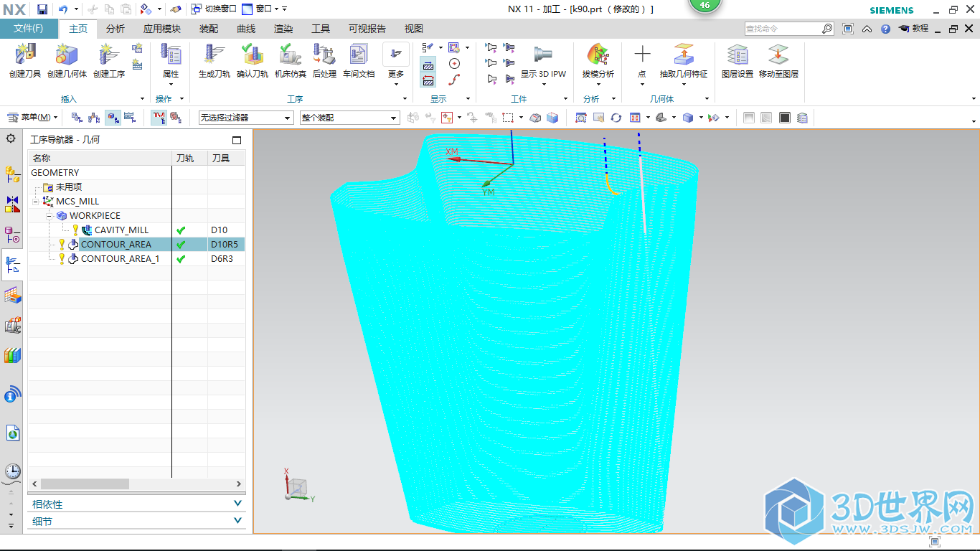980x551 pixels.
Task: Open the Menu (菜单) dropdown
Action: [x=32, y=118]
